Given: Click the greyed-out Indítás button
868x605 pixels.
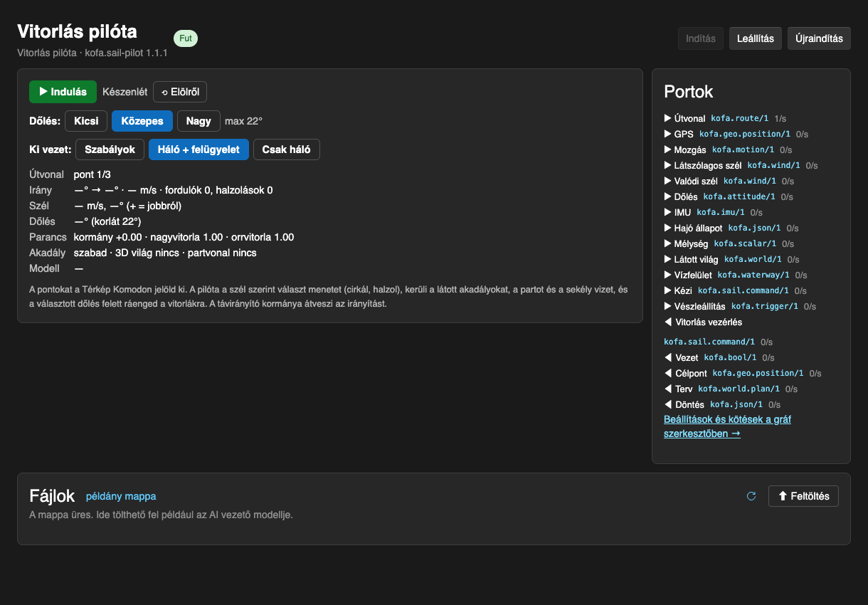Looking at the screenshot, I should (701, 38).
